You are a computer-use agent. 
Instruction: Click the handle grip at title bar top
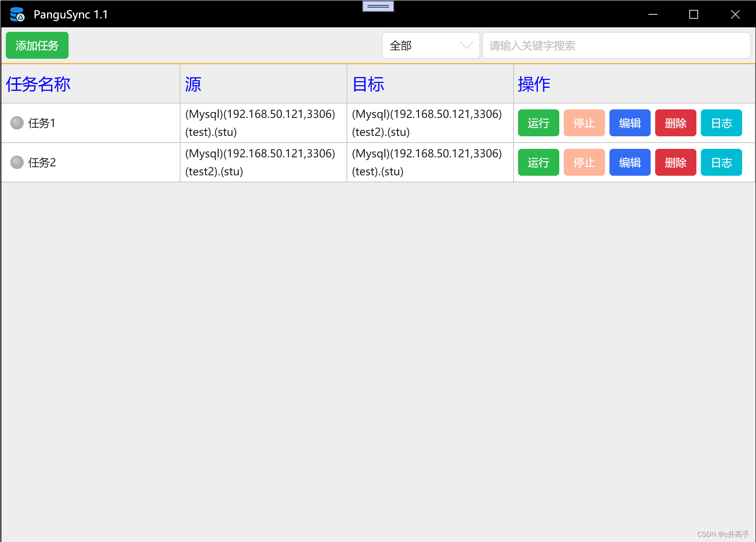point(378,6)
